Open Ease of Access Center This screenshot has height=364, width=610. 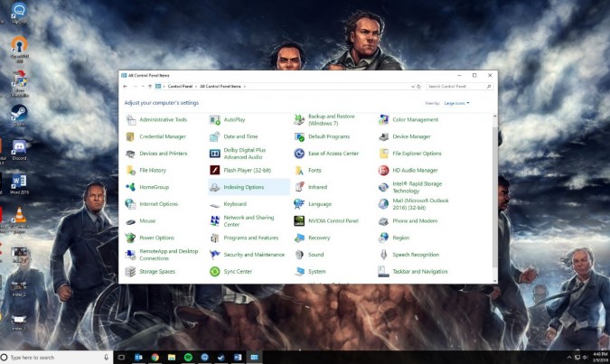333,154
